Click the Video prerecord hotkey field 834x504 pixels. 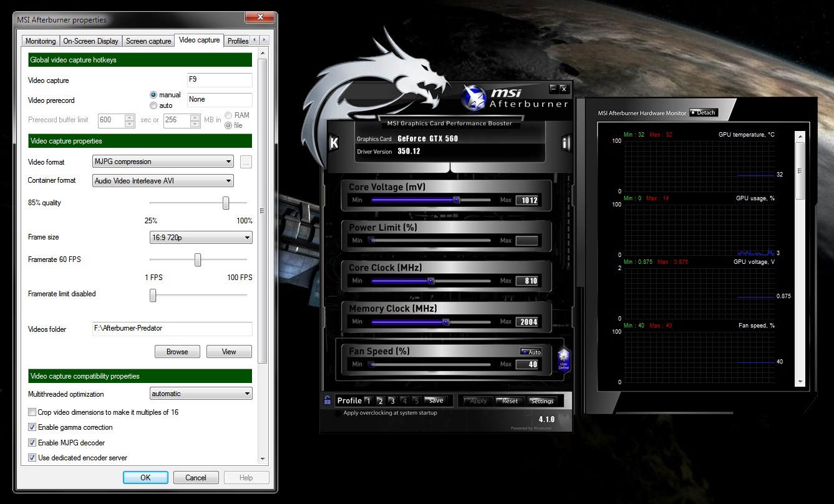pos(220,100)
